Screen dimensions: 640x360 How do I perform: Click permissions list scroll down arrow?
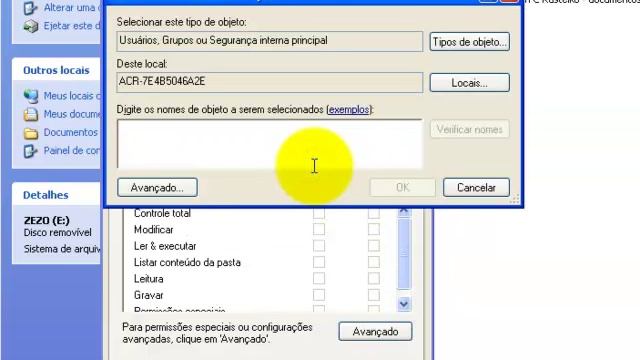[x=404, y=304]
